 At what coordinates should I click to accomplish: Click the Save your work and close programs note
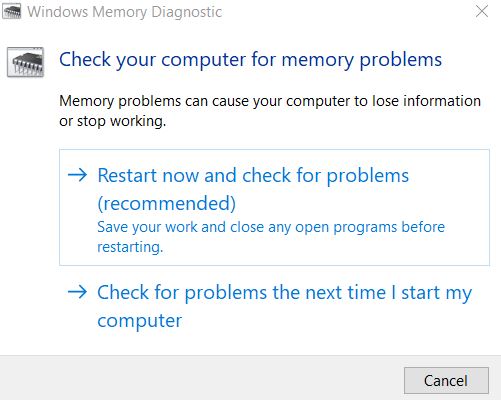[x=271, y=237]
